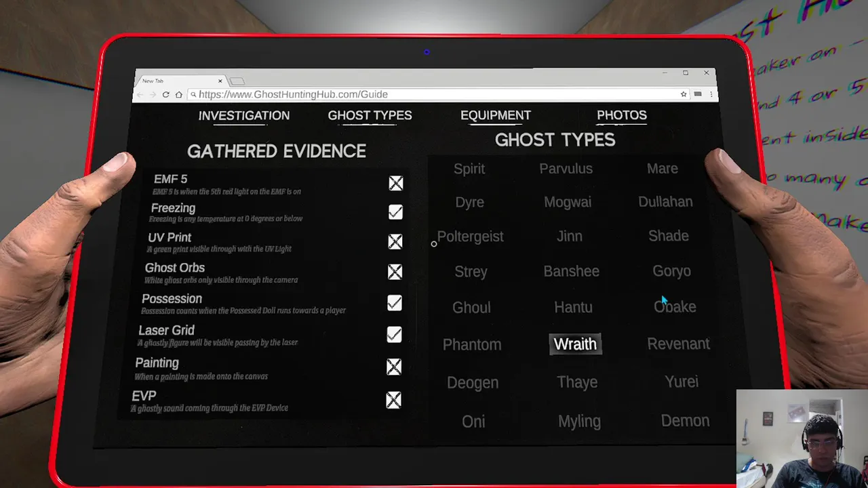Screen dimensions: 868x488
Task: Select the Banshee ghost type
Action: tap(572, 271)
